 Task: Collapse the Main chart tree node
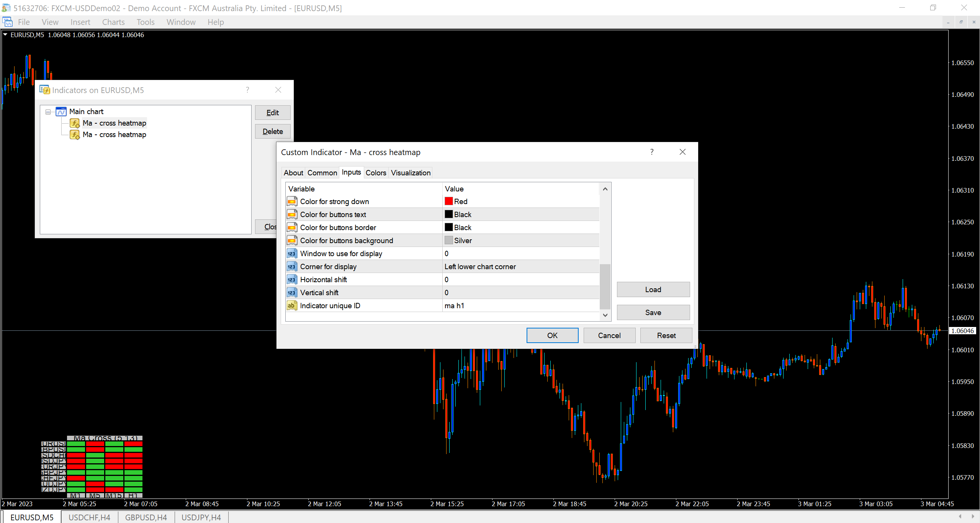48,112
